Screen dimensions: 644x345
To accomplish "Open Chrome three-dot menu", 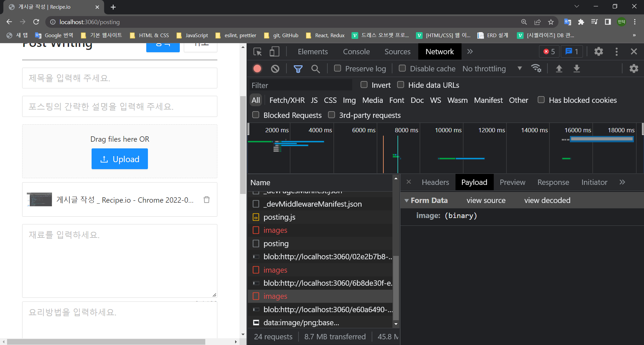I will (635, 22).
